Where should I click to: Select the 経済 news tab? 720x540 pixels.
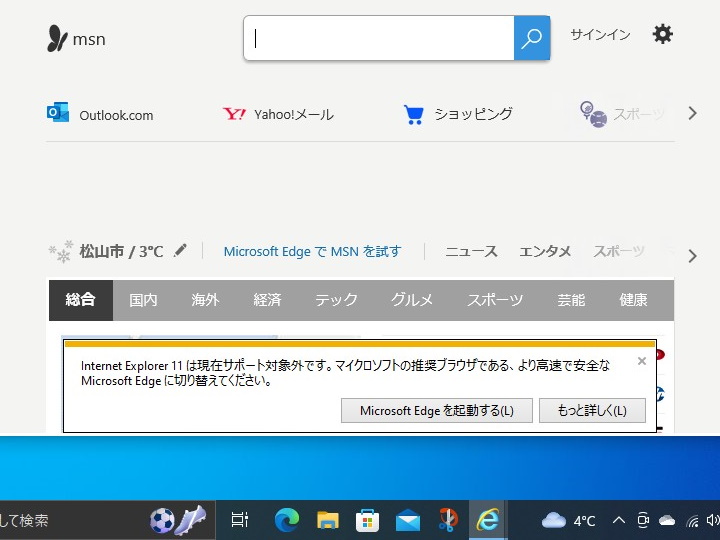tap(267, 300)
